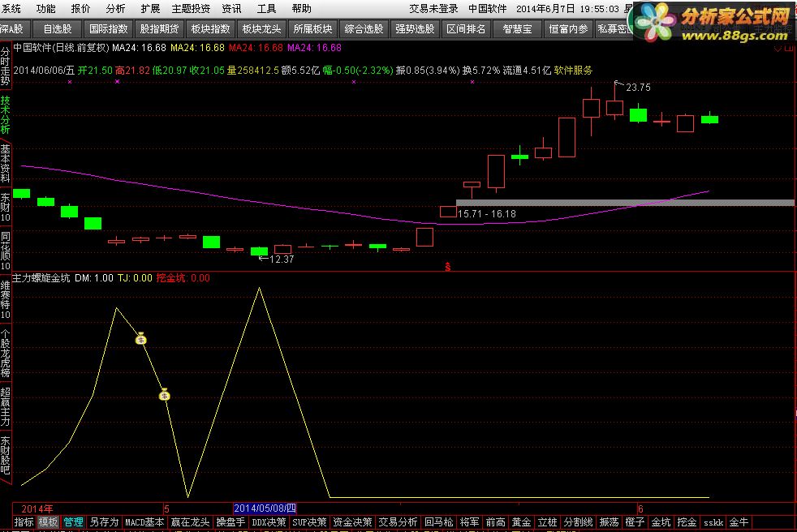Image resolution: width=797 pixels, height=532 pixels.
Task: Switch indicator to SUP决策
Action: (309, 521)
